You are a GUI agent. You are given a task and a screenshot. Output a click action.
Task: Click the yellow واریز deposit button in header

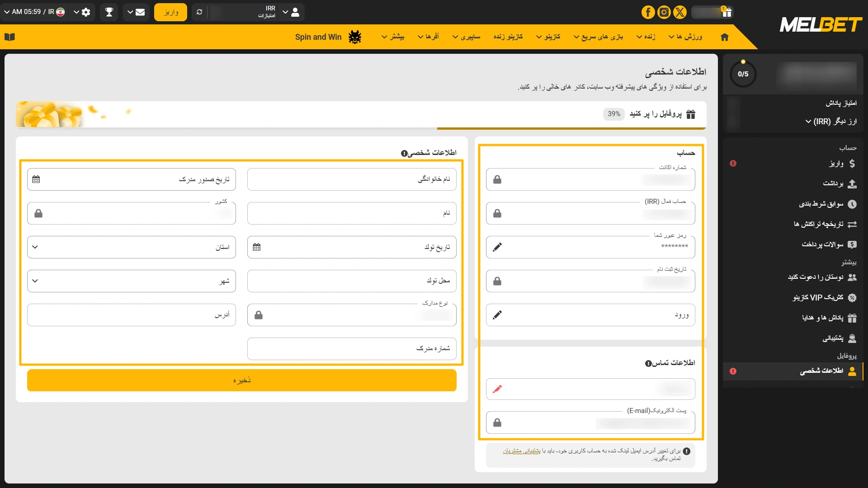170,12
